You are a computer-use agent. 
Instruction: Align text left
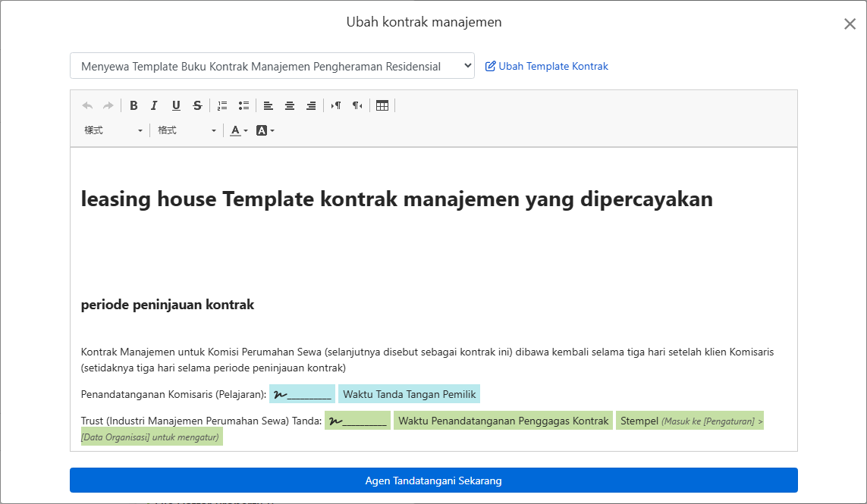(269, 105)
